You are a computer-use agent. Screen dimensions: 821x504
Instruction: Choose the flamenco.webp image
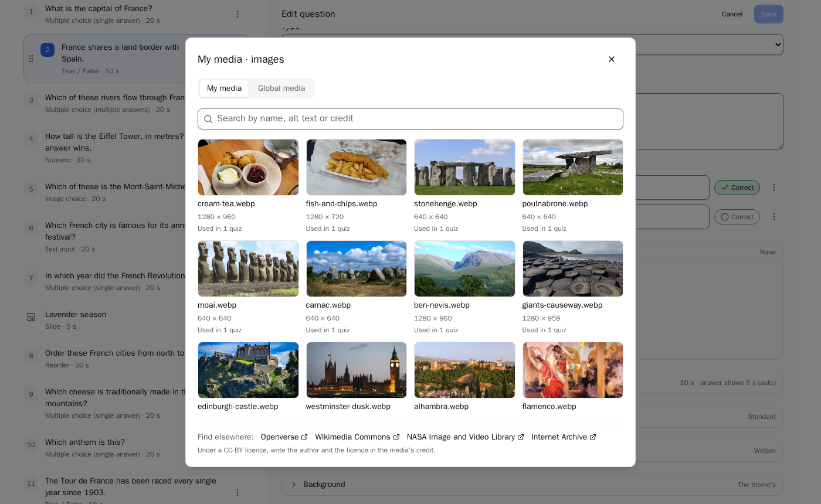573,370
